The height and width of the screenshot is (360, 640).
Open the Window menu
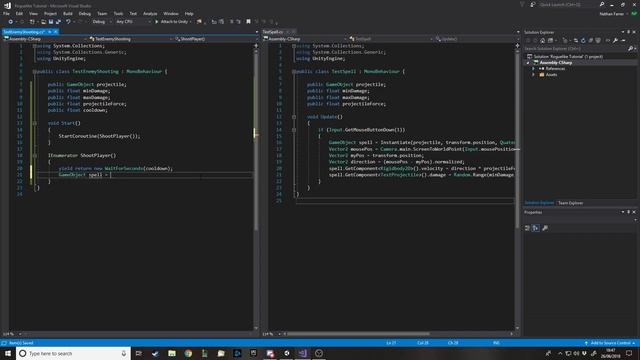[x=171, y=13]
